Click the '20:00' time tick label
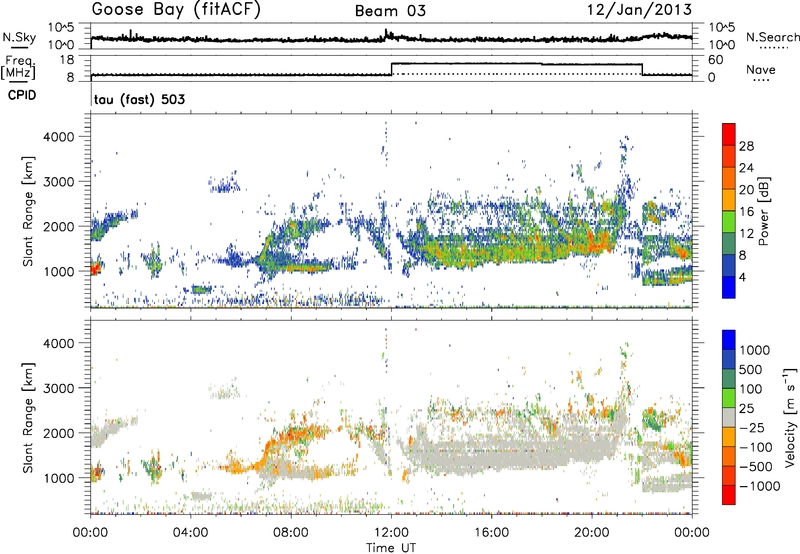 point(591,533)
